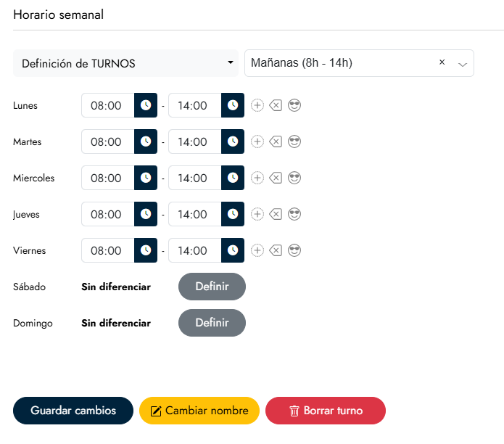Click the Cambiar nombre button
Image resolution: width=504 pixels, height=444 pixels.
click(x=199, y=411)
